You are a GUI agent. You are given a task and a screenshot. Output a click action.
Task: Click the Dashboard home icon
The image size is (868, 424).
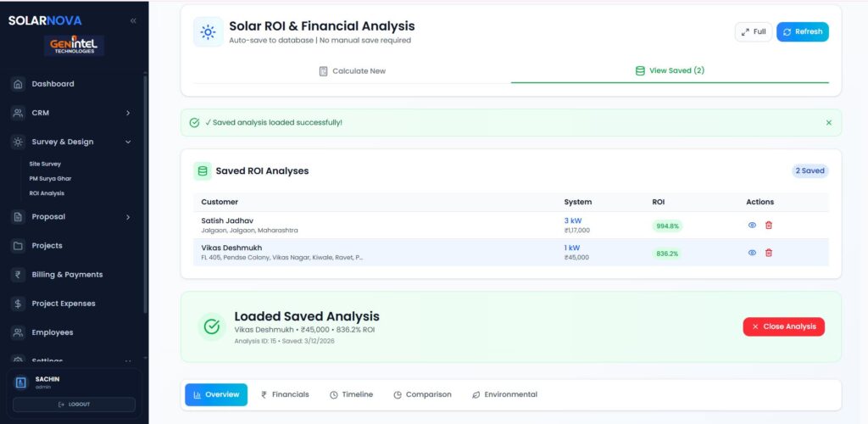[x=18, y=84]
